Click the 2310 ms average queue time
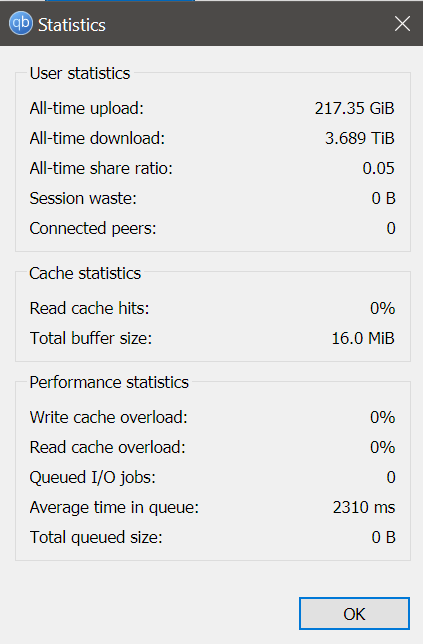Screen dimensions: 423x644 (364, 507)
